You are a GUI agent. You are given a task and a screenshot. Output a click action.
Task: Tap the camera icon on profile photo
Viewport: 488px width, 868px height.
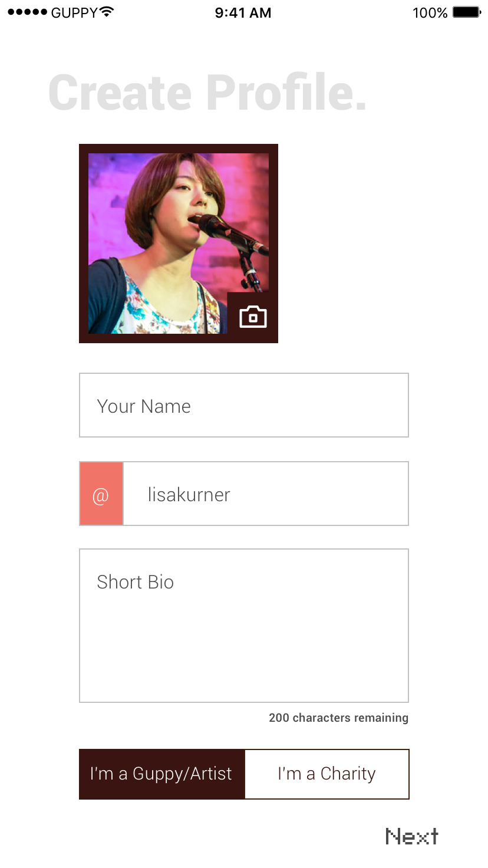(x=253, y=317)
